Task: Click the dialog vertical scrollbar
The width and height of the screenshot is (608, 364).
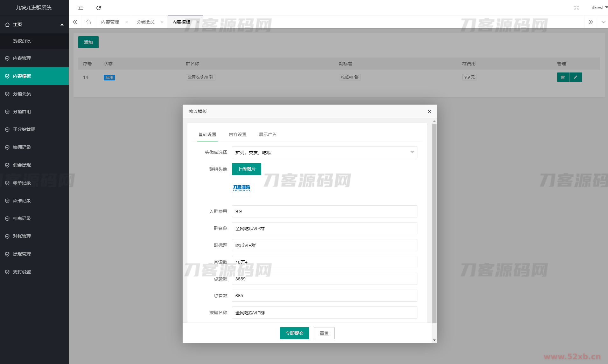Action: (434, 223)
